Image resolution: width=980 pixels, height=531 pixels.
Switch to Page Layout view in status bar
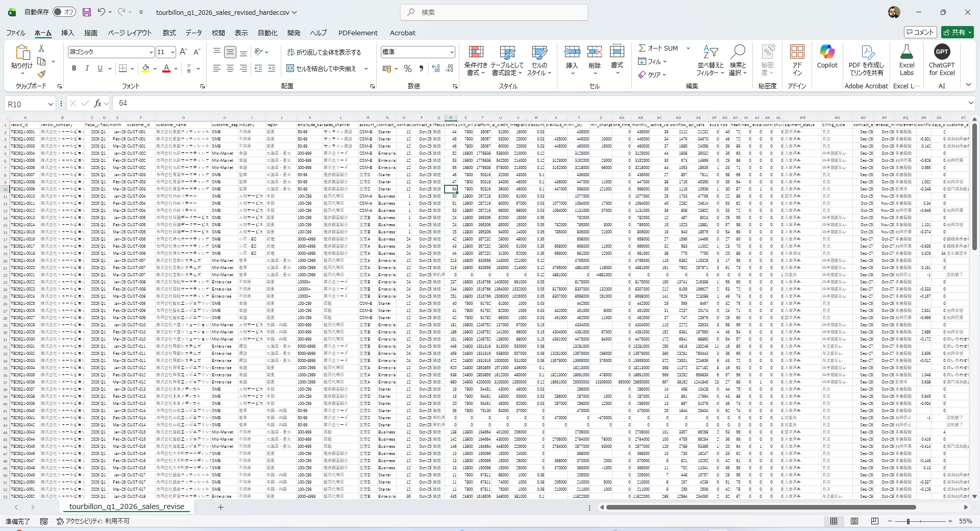point(854,521)
